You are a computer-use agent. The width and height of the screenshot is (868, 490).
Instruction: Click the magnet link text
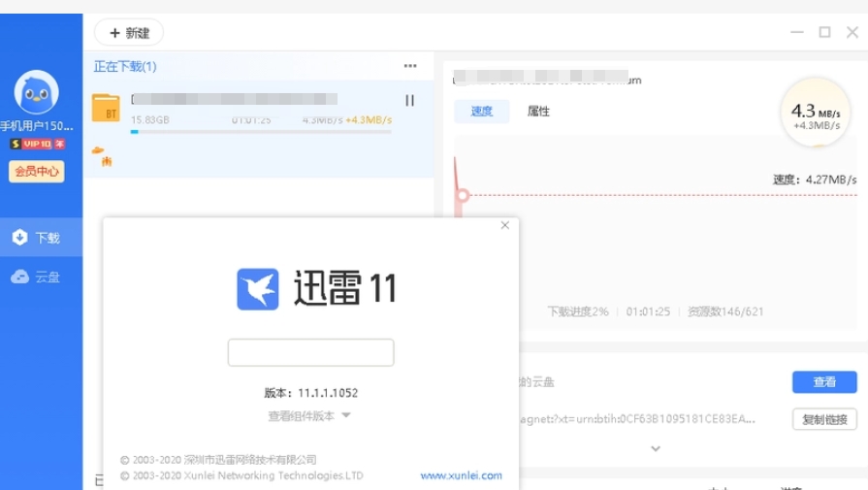(x=636, y=419)
